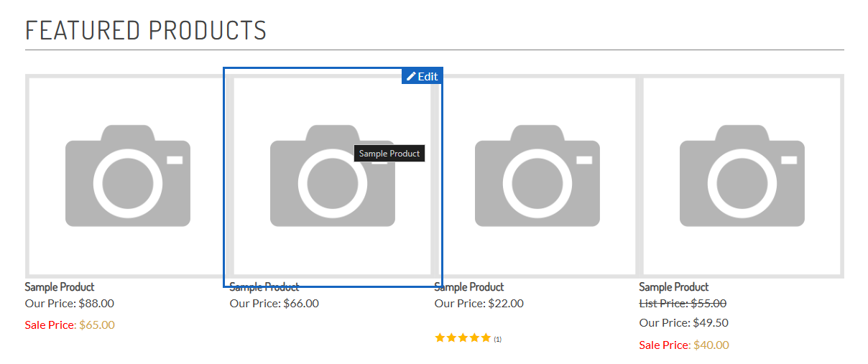Viewport: 868px width, 364px height.
Task: Click the Our Price $88.00 text
Action: coord(70,303)
